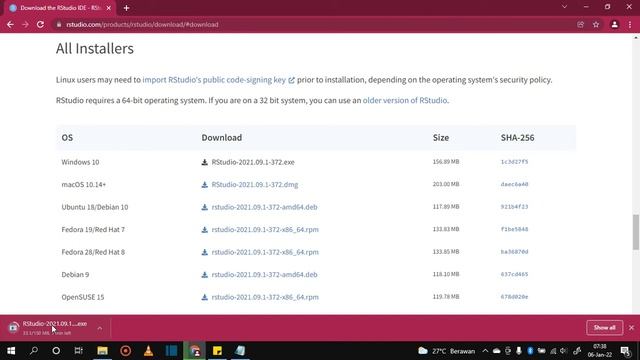Image resolution: width=640 pixels, height=360 pixels.
Task: Close the downloads bar
Action: point(631,327)
